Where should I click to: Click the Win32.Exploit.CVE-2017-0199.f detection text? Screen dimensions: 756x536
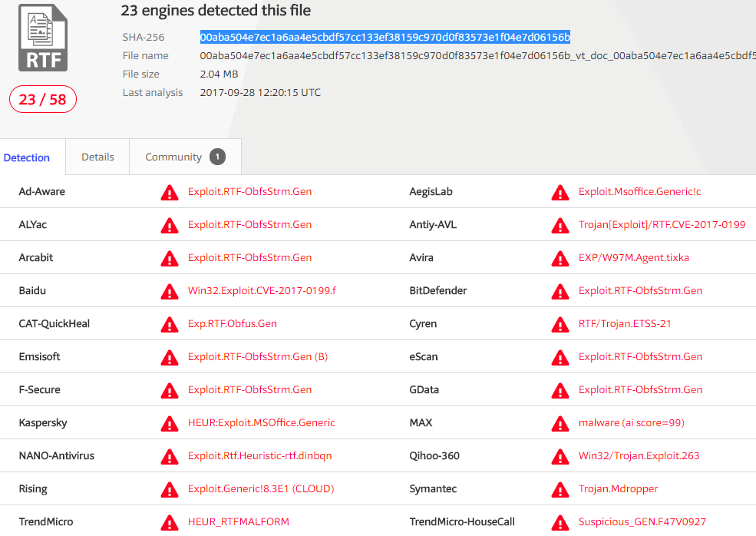click(x=262, y=290)
